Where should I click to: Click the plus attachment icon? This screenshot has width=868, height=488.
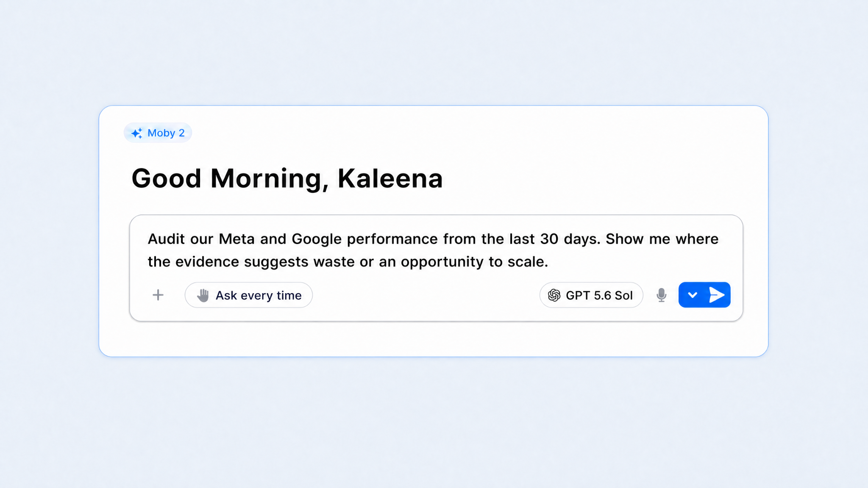[x=158, y=295]
